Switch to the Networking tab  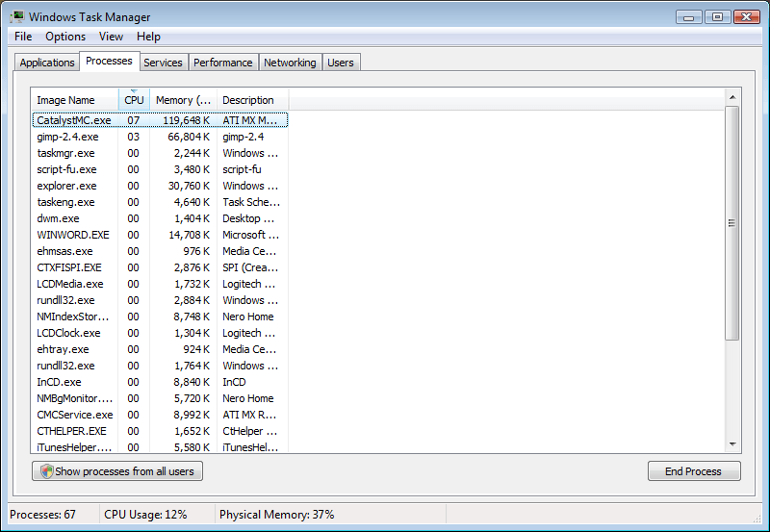tap(290, 63)
